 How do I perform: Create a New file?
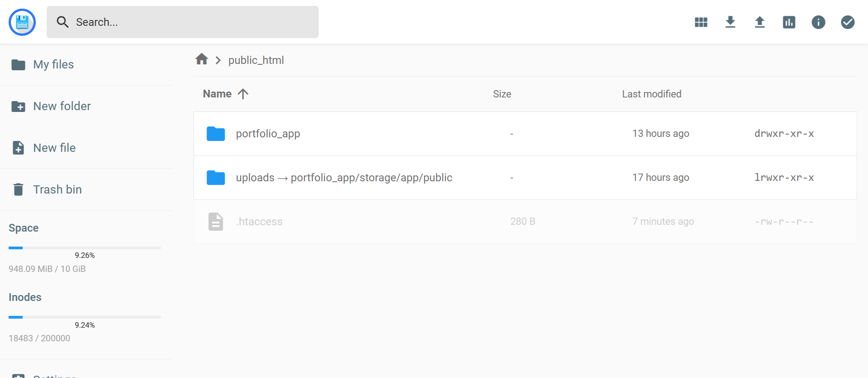54,148
